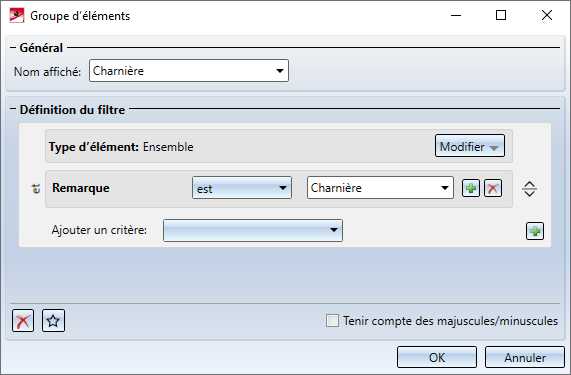Click the green plus next to Charnière value
Screen dimensions: 571x375
(x=470, y=188)
